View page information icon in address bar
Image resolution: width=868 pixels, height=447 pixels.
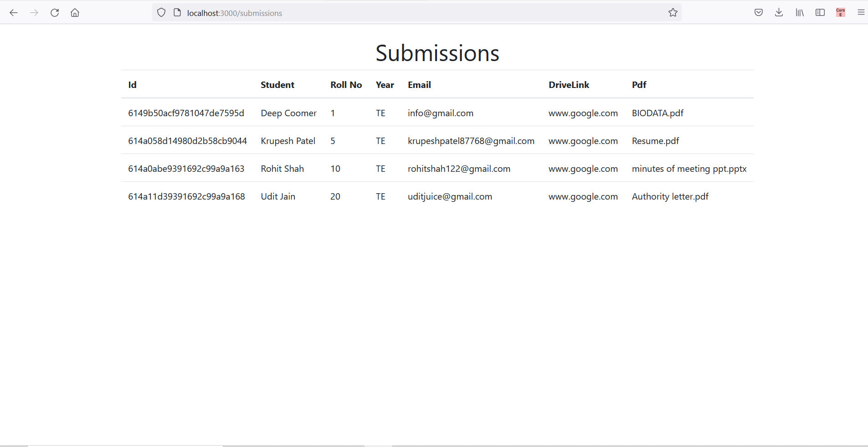[x=176, y=12]
